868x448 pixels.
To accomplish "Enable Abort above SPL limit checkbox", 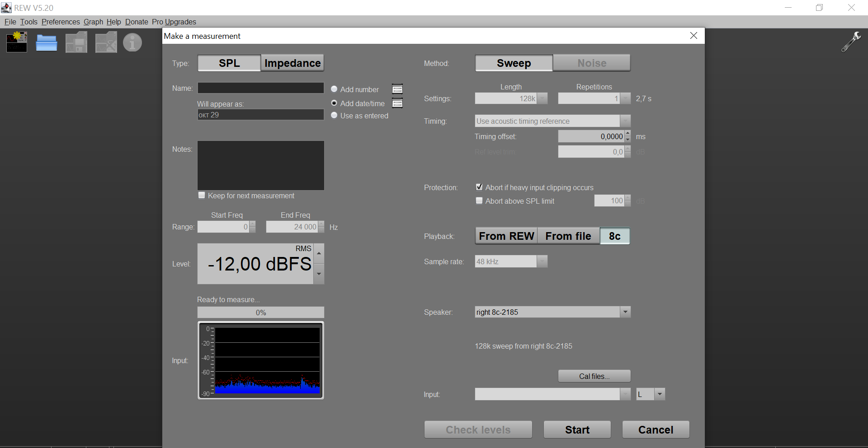I will pyautogui.click(x=479, y=201).
